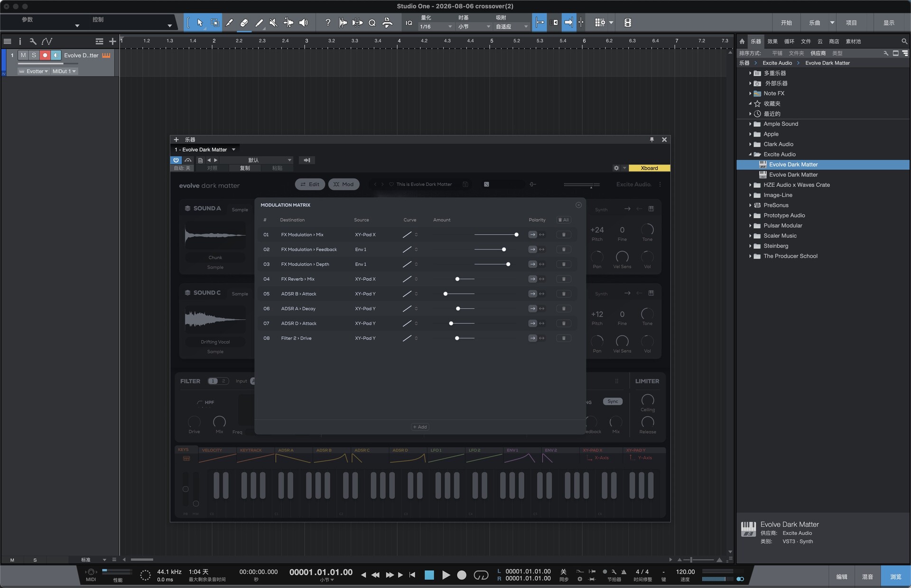The height and width of the screenshot is (588, 911).
Task: Select the Bend tool
Action: [288, 23]
